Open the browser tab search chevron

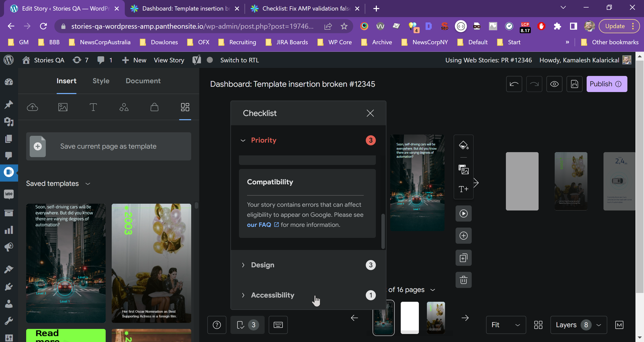(x=563, y=8)
